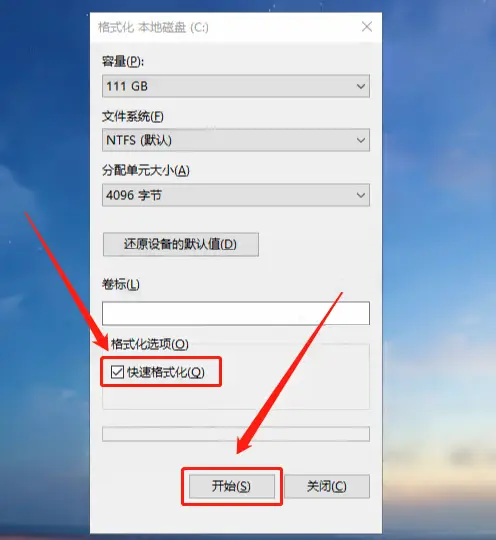Click the 格式化 本地磁盘 (C:) title bar
Viewport: 496px width, 540px height.
(153, 27)
